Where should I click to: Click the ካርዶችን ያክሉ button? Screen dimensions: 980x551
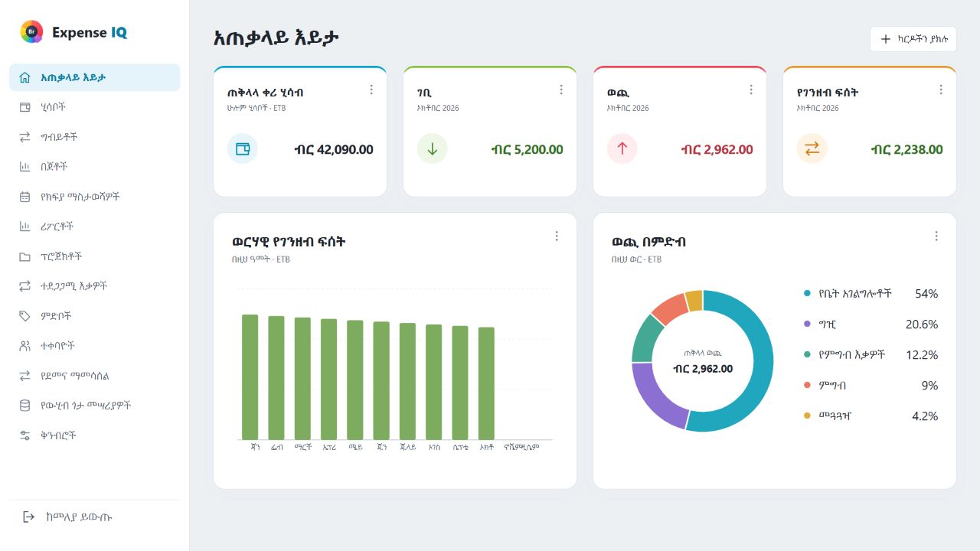pyautogui.click(x=913, y=39)
